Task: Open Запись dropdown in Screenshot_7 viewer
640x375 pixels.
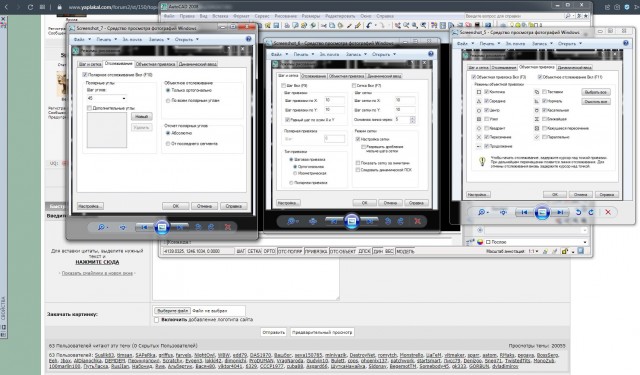Action: coord(159,40)
